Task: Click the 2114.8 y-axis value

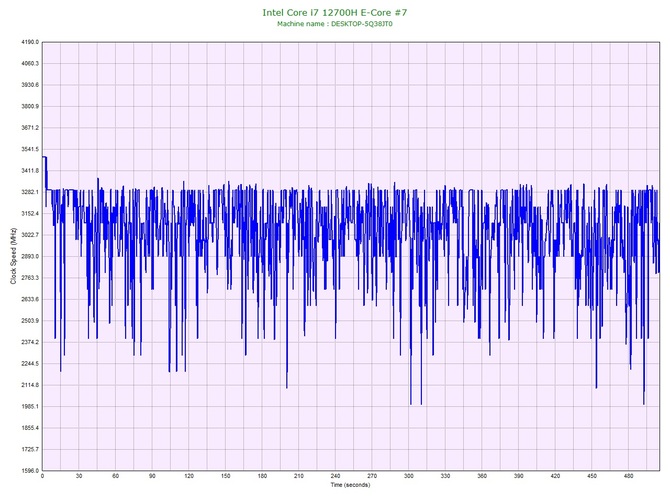Action: point(30,385)
